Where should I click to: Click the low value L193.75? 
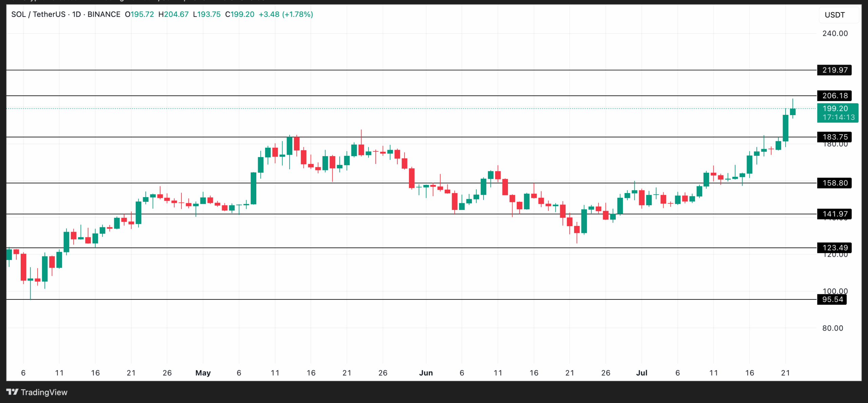click(x=206, y=14)
